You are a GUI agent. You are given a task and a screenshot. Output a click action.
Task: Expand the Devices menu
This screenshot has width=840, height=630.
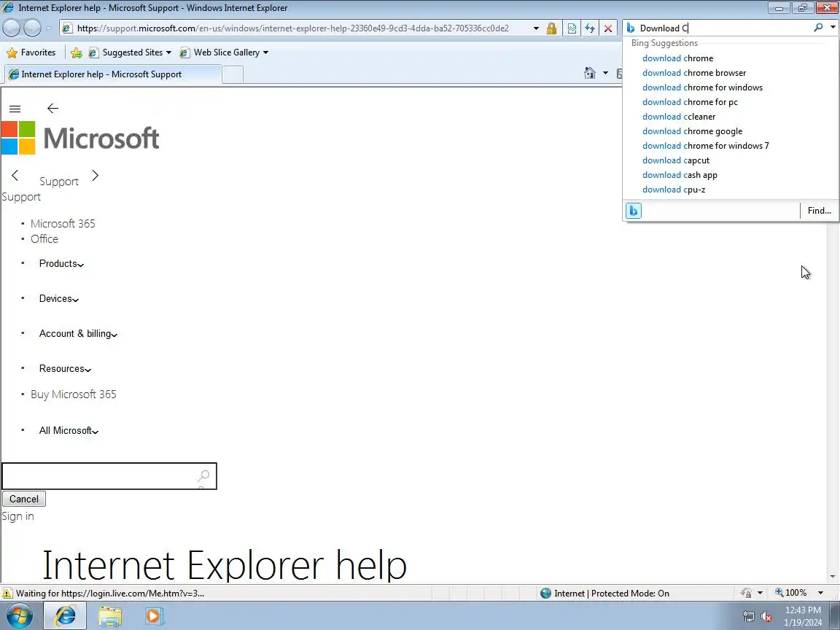(x=59, y=298)
